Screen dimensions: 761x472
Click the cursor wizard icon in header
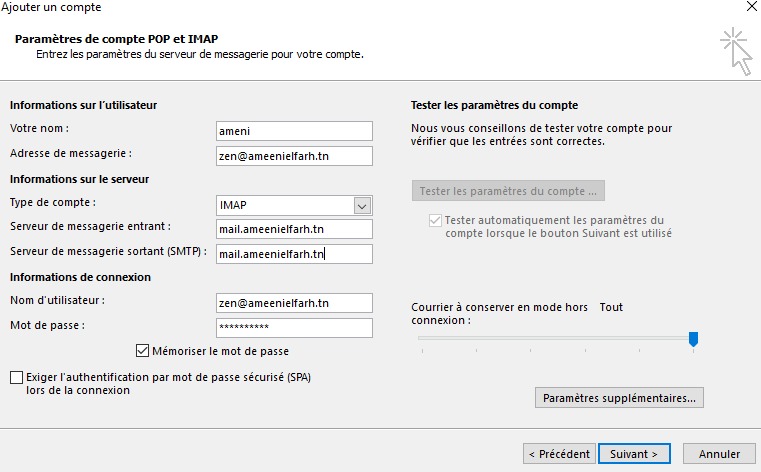tap(736, 50)
